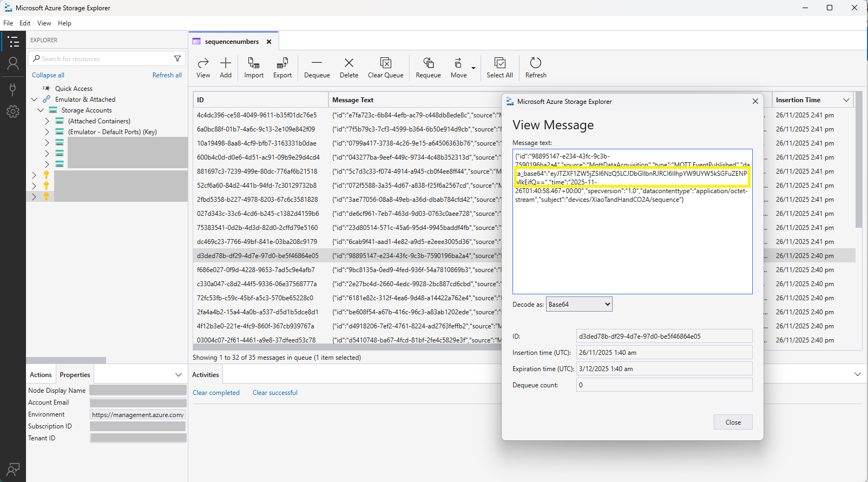868x482 pixels.
Task: Expand the Attached Containers node
Action: [x=47, y=121]
